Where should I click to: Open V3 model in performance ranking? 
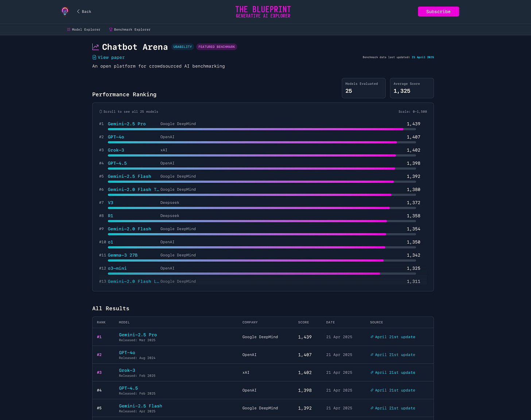(111, 203)
